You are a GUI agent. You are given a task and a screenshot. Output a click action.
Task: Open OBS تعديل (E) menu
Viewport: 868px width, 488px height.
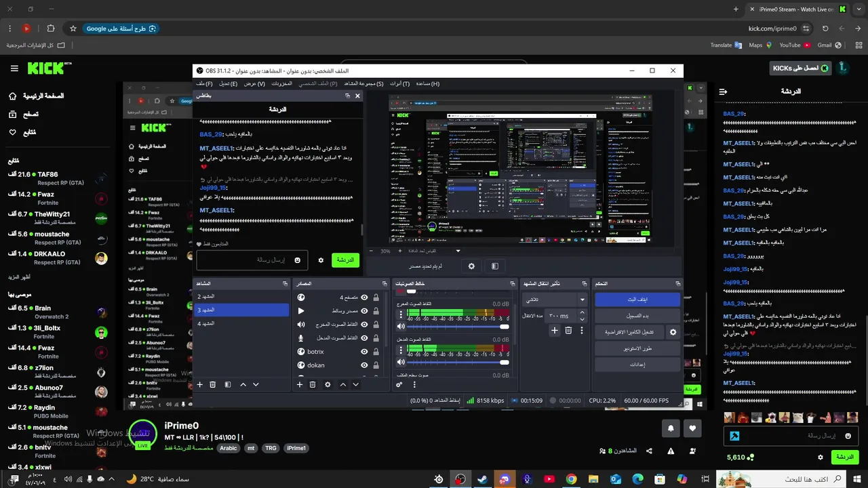pyautogui.click(x=228, y=83)
